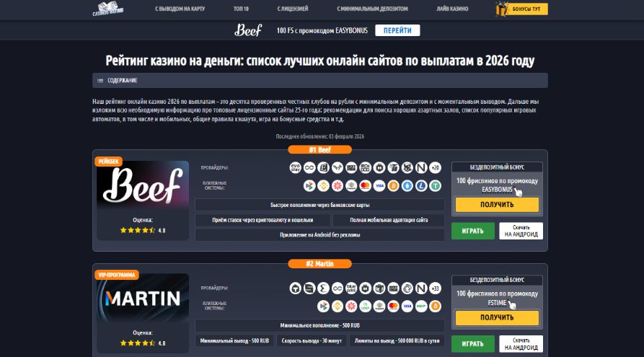Click the Sber payment icon for Martin
The image size is (644, 357).
tap(365, 307)
